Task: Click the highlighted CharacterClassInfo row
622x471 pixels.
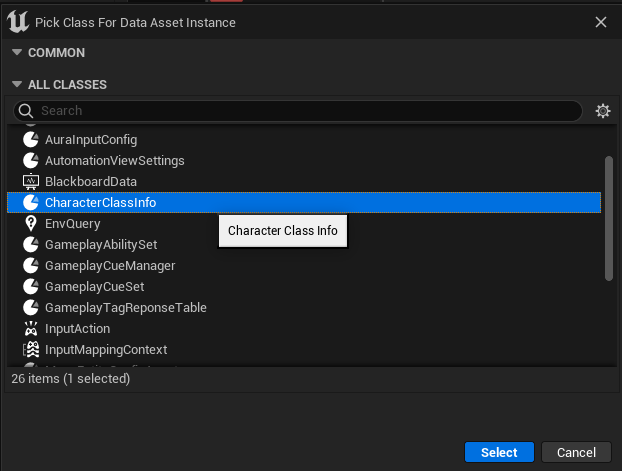Action: 100,203
